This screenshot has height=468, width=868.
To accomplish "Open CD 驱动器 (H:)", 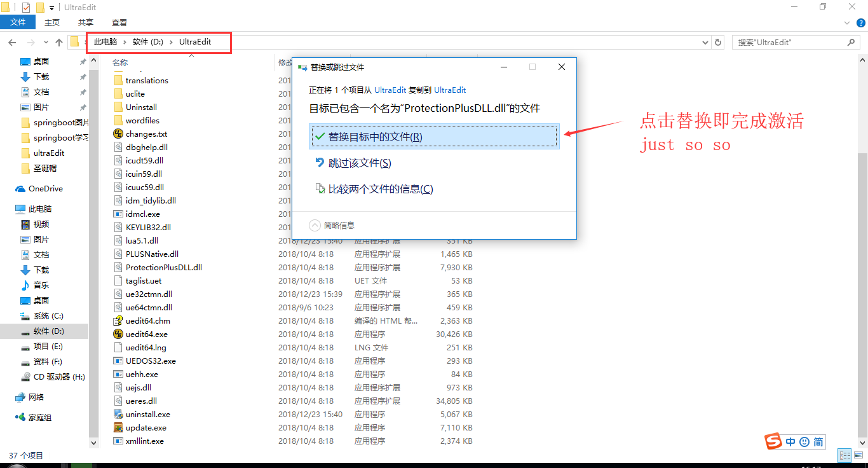I will point(59,377).
